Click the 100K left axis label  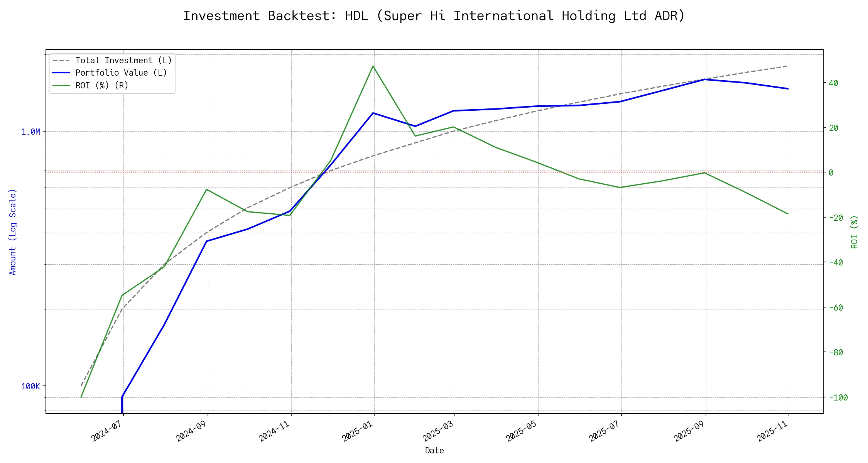coord(30,387)
